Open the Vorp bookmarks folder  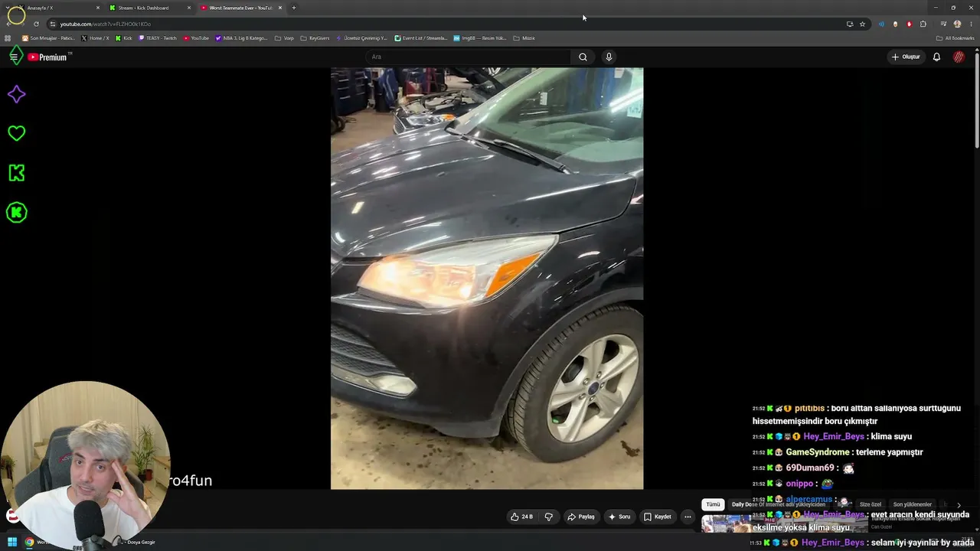[284, 37]
